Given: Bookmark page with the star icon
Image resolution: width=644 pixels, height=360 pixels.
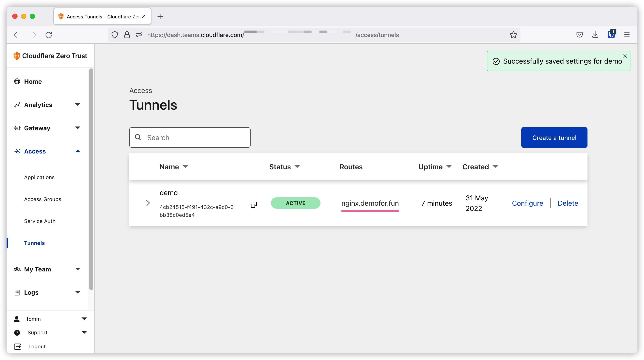Looking at the screenshot, I should 513,35.
